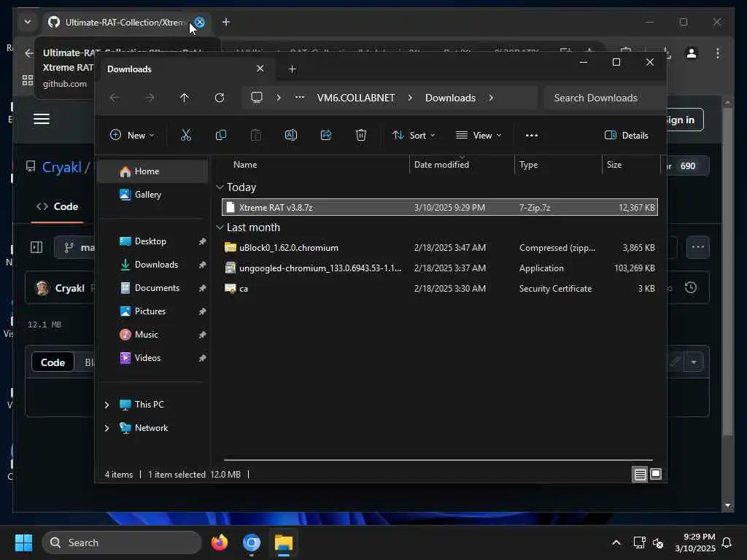Open hidden breadcrumb ellipsis in address bar
The height and width of the screenshot is (560, 747).
300,97
